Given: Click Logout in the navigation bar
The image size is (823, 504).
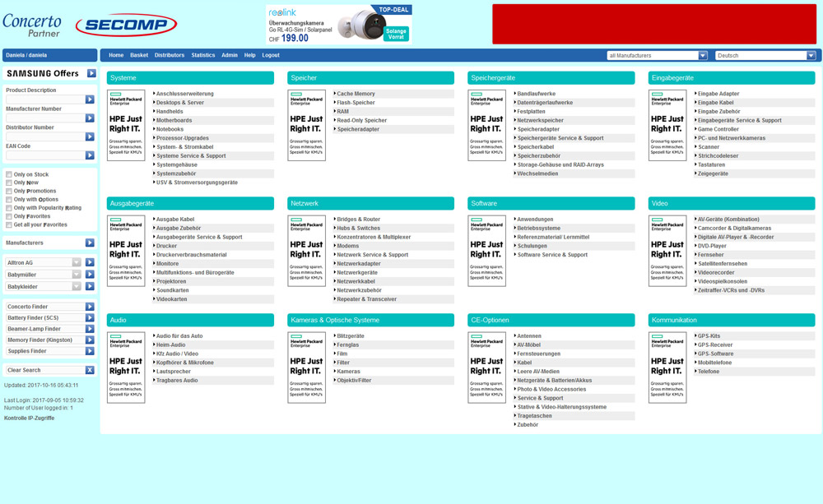Looking at the screenshot, I should pyautogui.click(x=271, y=55).
